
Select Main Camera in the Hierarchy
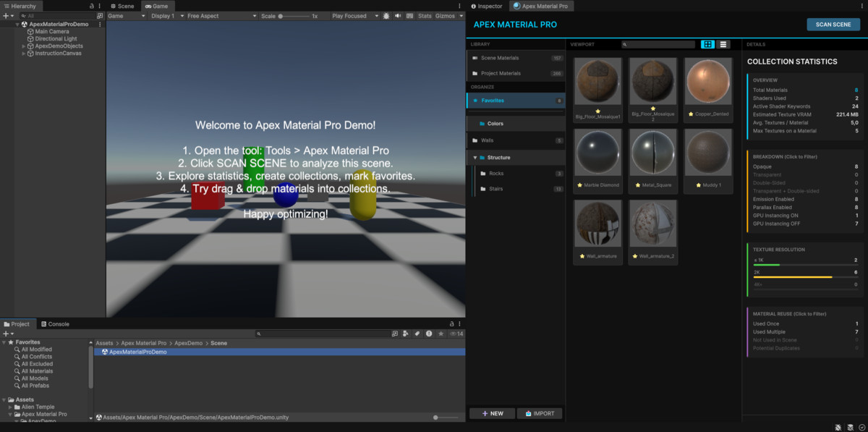(52, 32)
